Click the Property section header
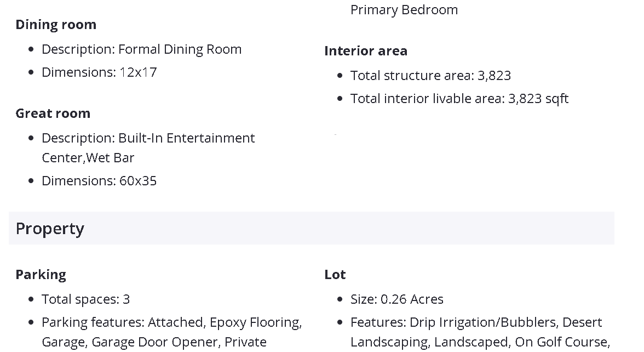Image resolution: width=644 pixels, height=352 pixels. [x=50, y=229]
